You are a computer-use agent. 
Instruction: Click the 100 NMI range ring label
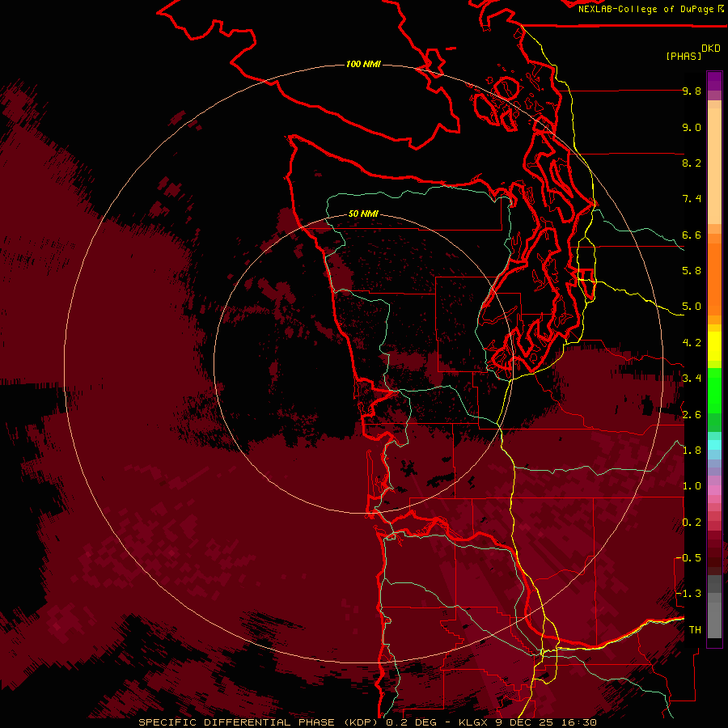[363, 64]
